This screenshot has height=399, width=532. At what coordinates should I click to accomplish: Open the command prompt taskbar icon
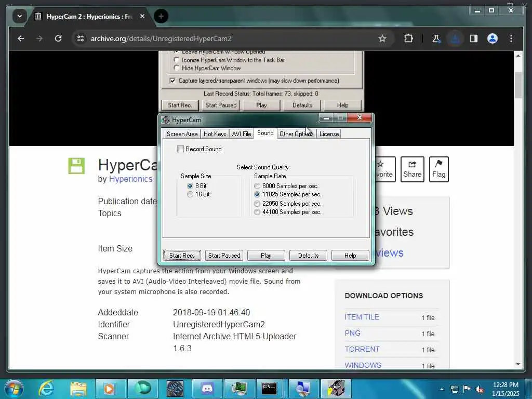tap(269, 389)
